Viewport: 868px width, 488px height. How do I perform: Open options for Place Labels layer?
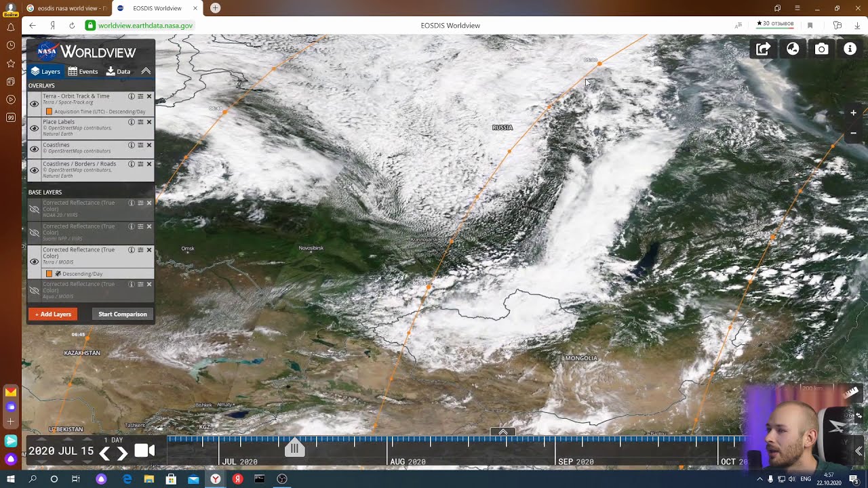point(140,122)
